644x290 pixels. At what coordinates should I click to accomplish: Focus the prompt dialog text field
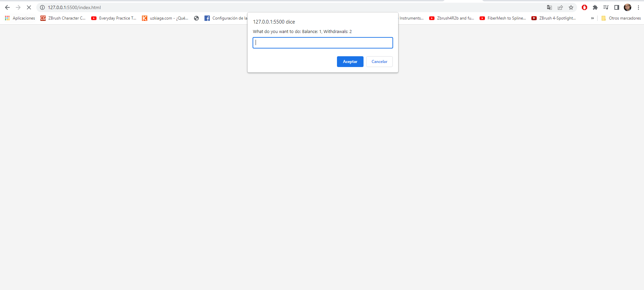coord(323,43)
